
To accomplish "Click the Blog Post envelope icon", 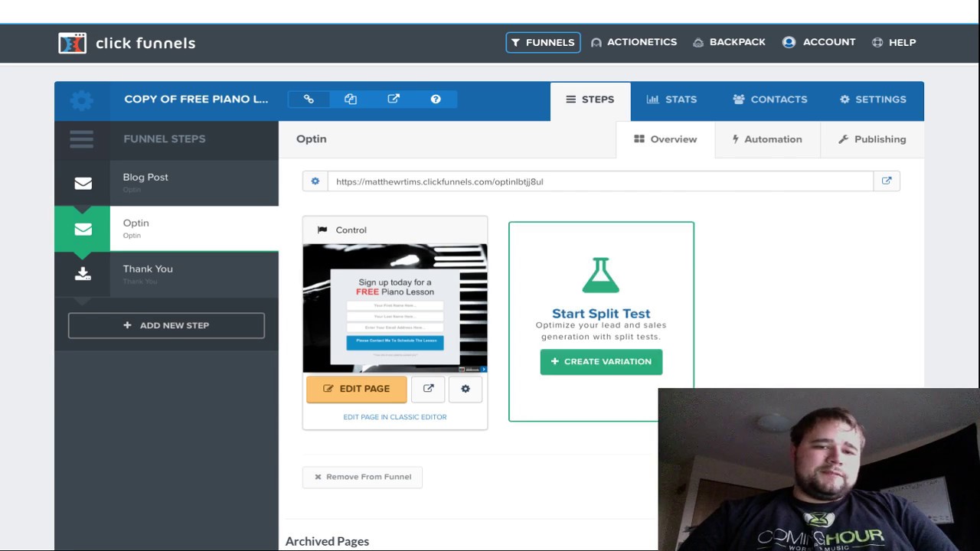I will tap(83, 184).
